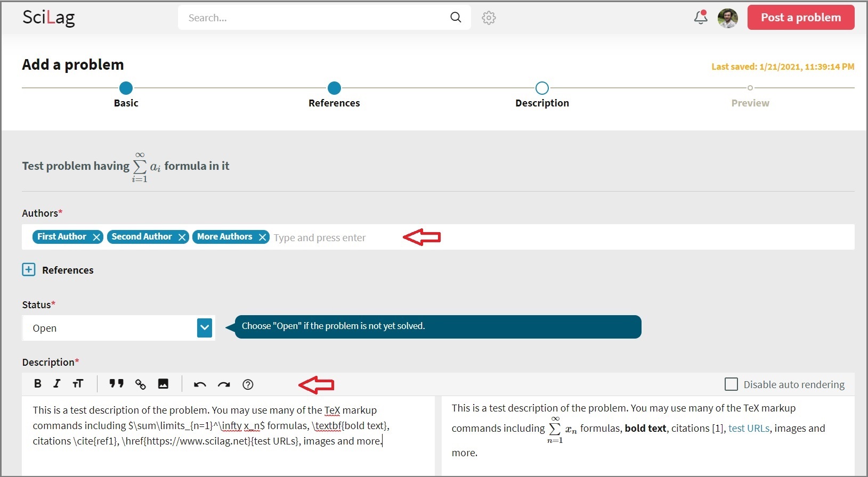The width and height of the screenshot is (868, 477).
Task: Click the Open status value
Action: [x=45, y=328]
